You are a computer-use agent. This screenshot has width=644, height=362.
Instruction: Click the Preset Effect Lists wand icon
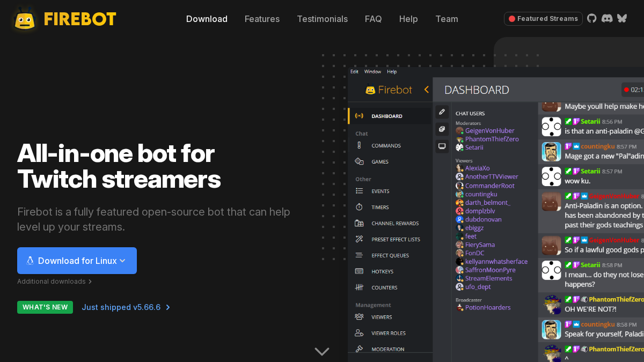pos(360,239)
